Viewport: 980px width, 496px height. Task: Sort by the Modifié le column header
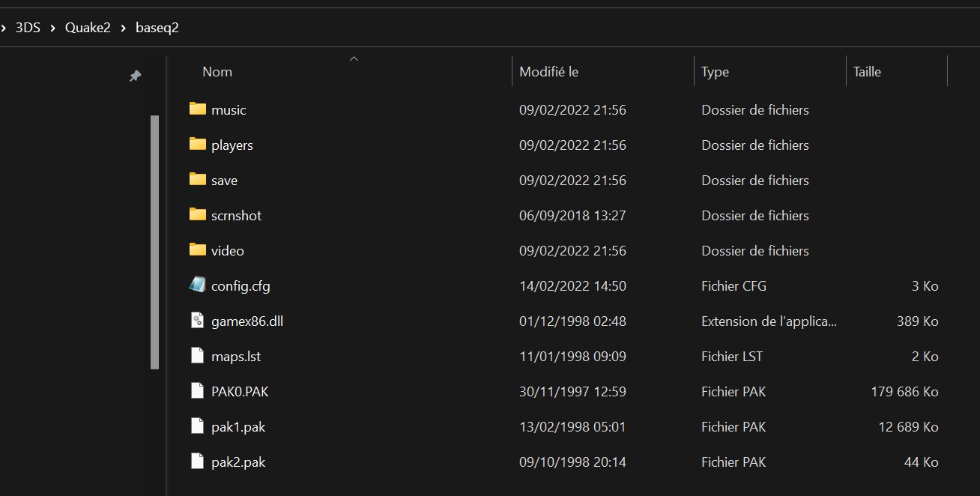pyautogui.click(x=549, y=72)
